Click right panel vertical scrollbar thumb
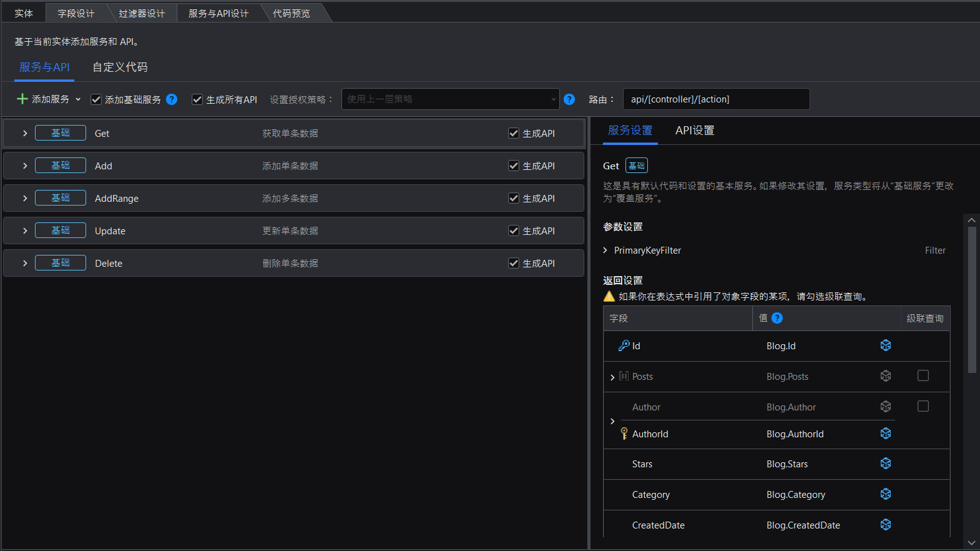The image size is (980, 551). [972, 300]
